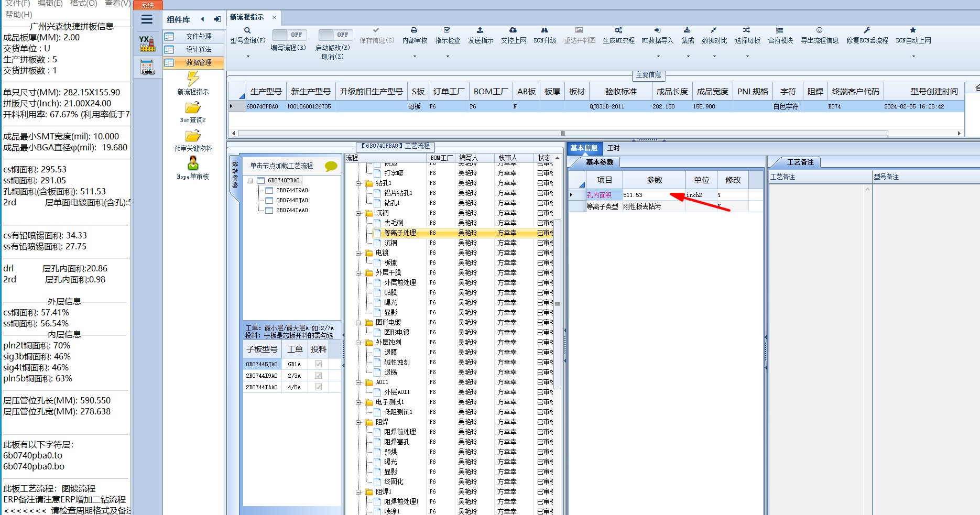Toggle the 启动修改 OFF switch
This screenshot has width=980, height=515.
(335, 35)
